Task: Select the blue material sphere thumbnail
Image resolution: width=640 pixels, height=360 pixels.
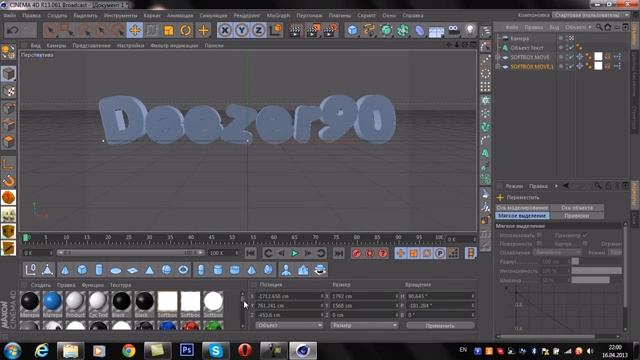Action: pyautogui.click(x=53, y=301)
